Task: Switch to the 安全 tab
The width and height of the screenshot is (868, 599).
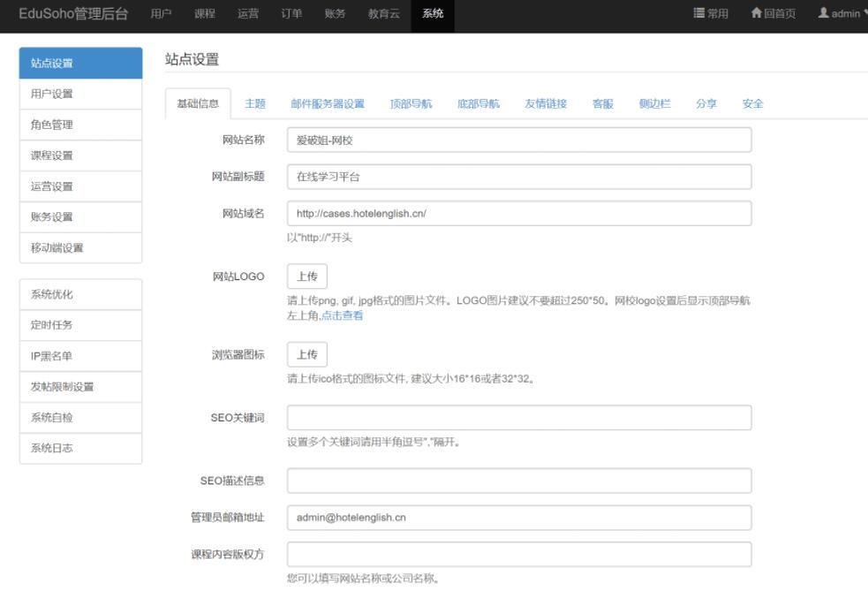Action: (x=752, y=103)
